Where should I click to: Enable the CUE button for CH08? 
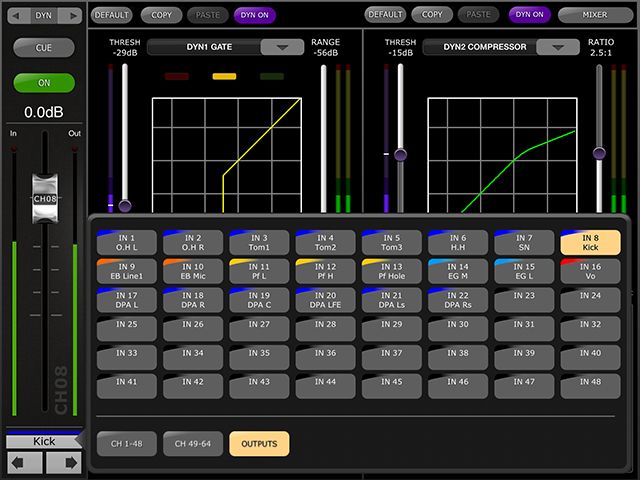pos(43,48)
